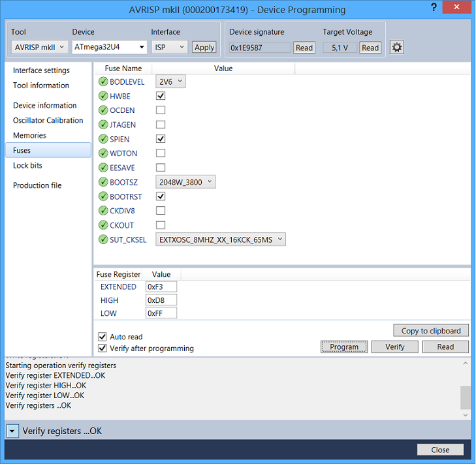Click the green status icon beside BOOTSZ
The height and width of the screenshot is (464, 476).
coord(103,182)
